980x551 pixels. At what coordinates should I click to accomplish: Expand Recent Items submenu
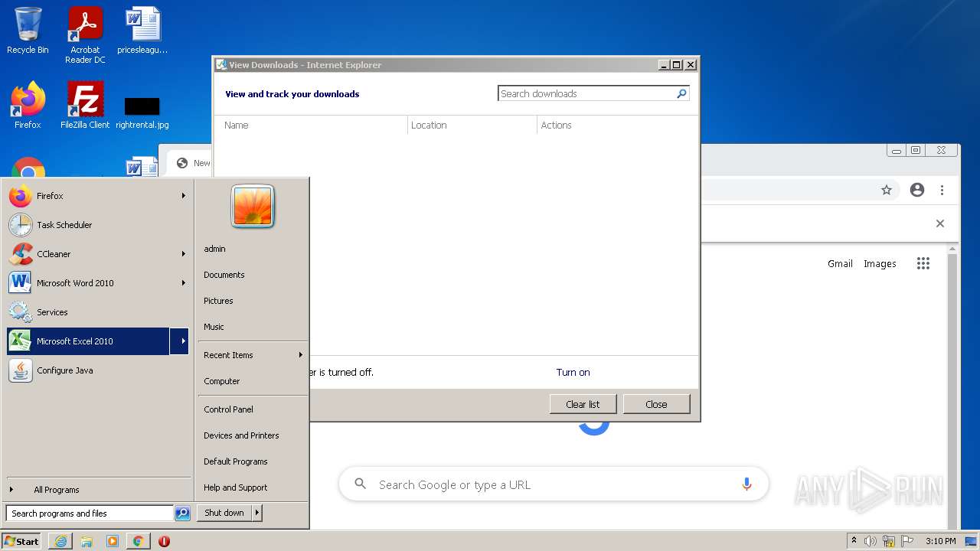pyautogui.click(x=300, y=355)
